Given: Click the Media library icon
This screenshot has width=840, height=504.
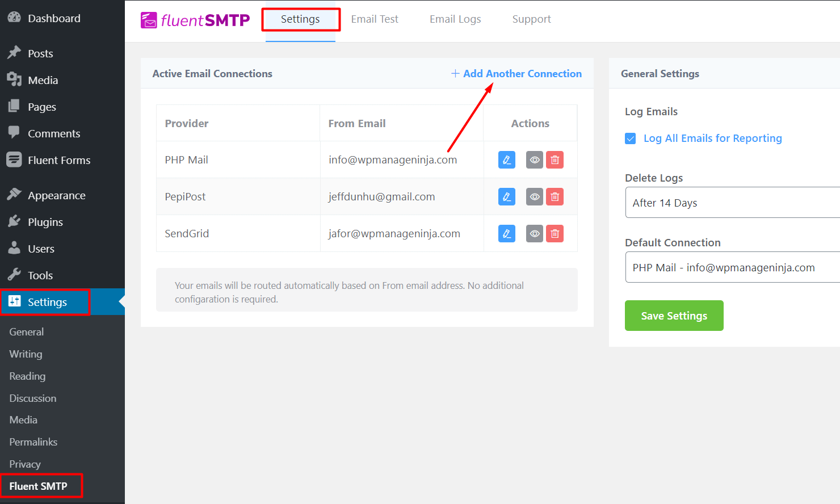Looking at the screenshot, I should click(x=14, y=79).
